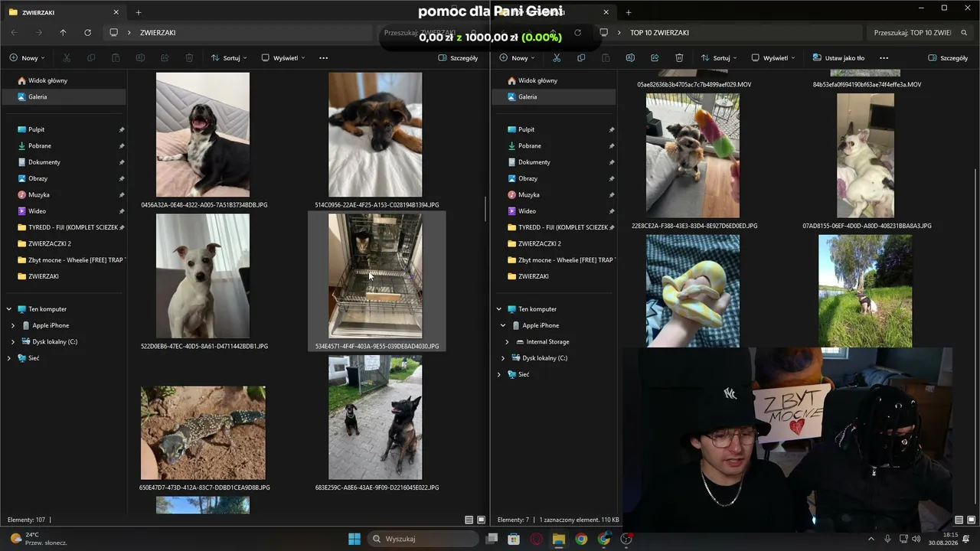Open Sortuj dropdown in ZWIERZAKI window
The width and height of the screenshot is (980, 551).
228,58
